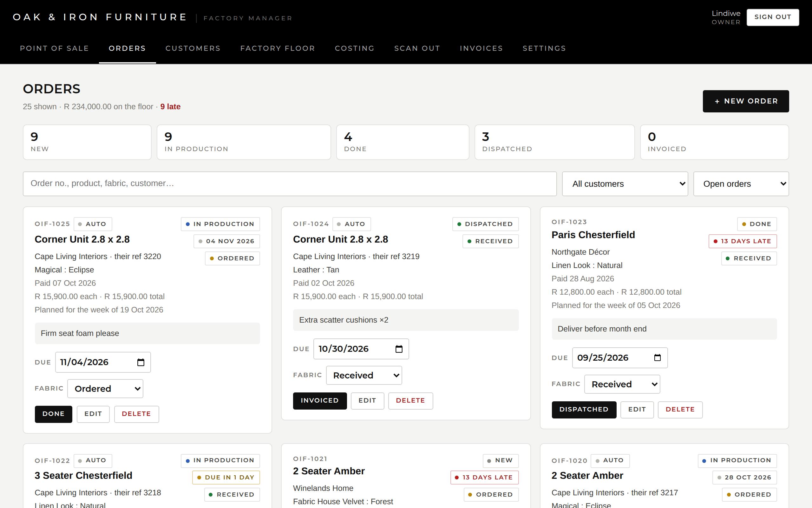Screen dimensions: 812x508
Task: Filter by the 0 Invoiced summary card
Action: (715, 142)
